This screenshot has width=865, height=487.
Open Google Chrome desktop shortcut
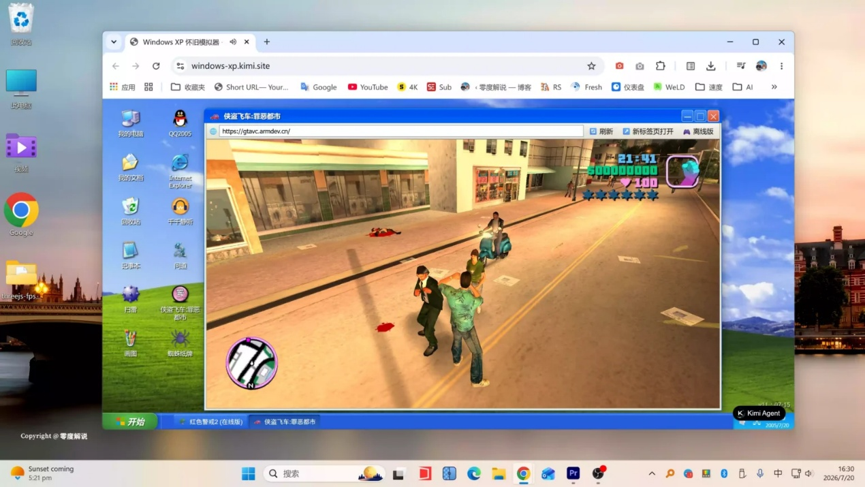point(21,215)
